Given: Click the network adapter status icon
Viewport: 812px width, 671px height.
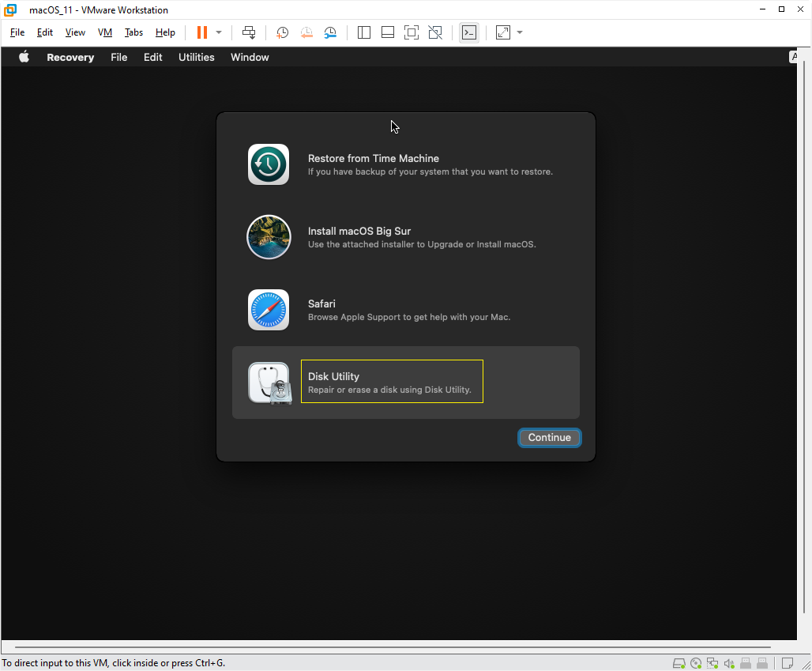Looking at the screenshot, I should (x=712, y=663).
